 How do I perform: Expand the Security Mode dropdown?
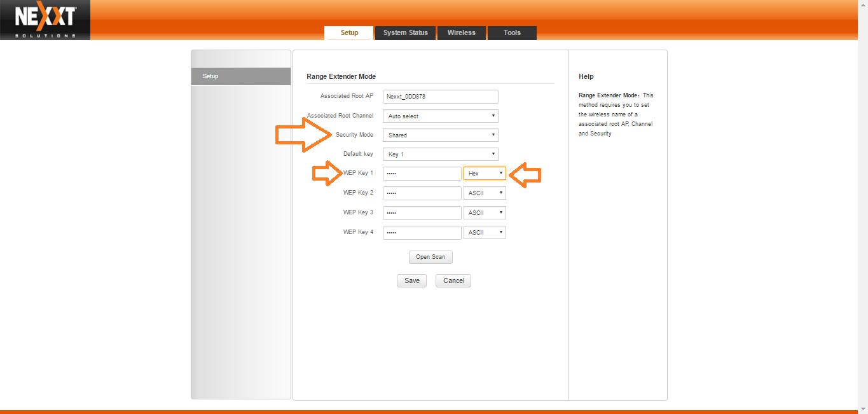click(x=441, y=135)
